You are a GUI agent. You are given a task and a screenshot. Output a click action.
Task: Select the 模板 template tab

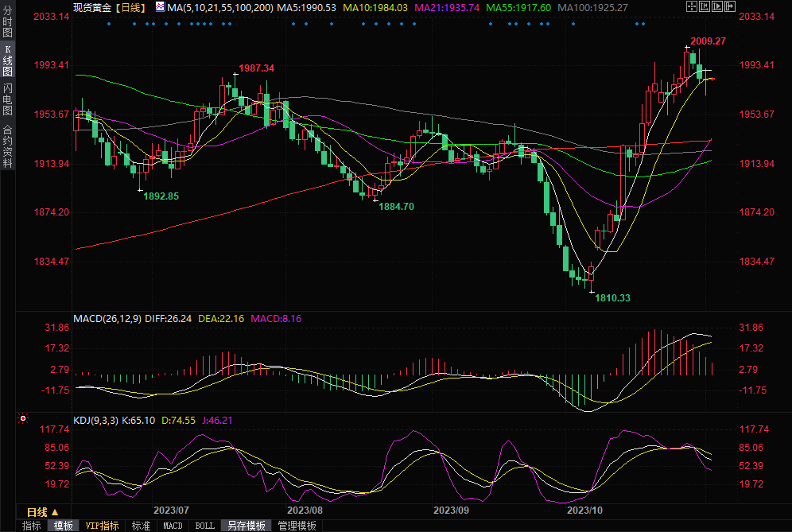[x=64, y=526]
